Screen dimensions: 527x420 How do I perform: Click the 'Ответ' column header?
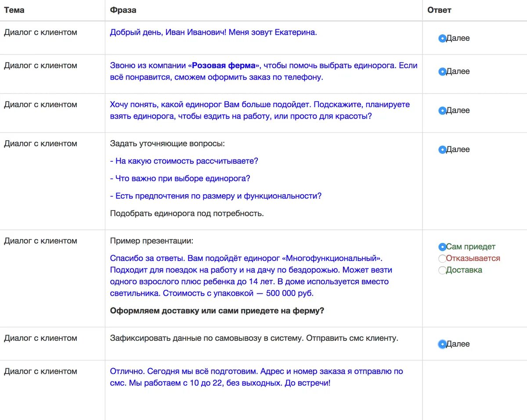pos(439,10)
